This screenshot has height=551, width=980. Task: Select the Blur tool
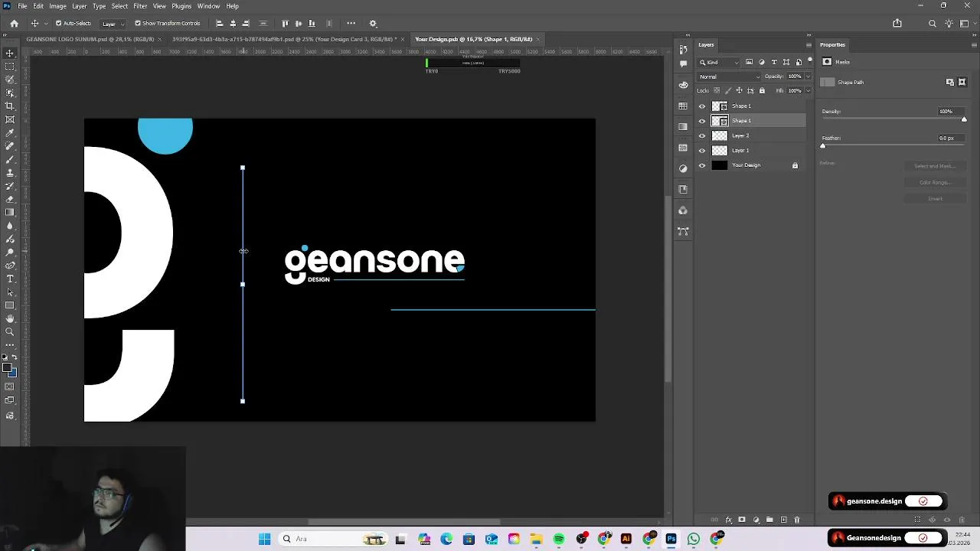10,226
